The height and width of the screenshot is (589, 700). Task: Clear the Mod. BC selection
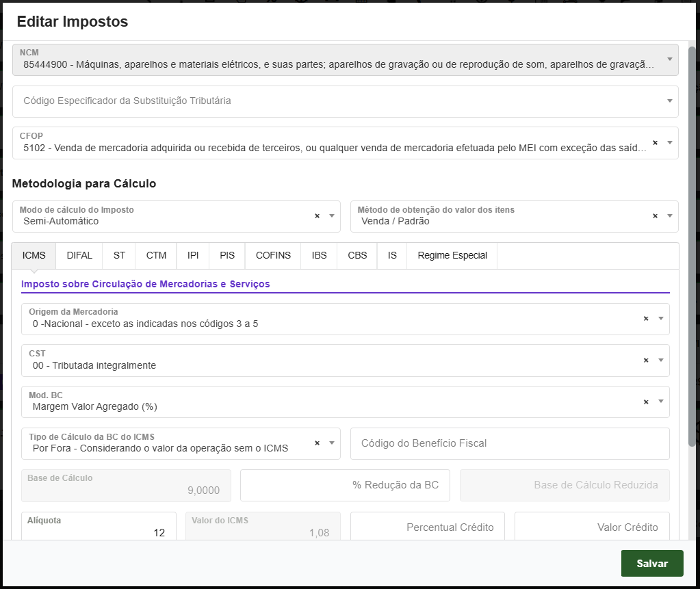(x=647, y=402)
